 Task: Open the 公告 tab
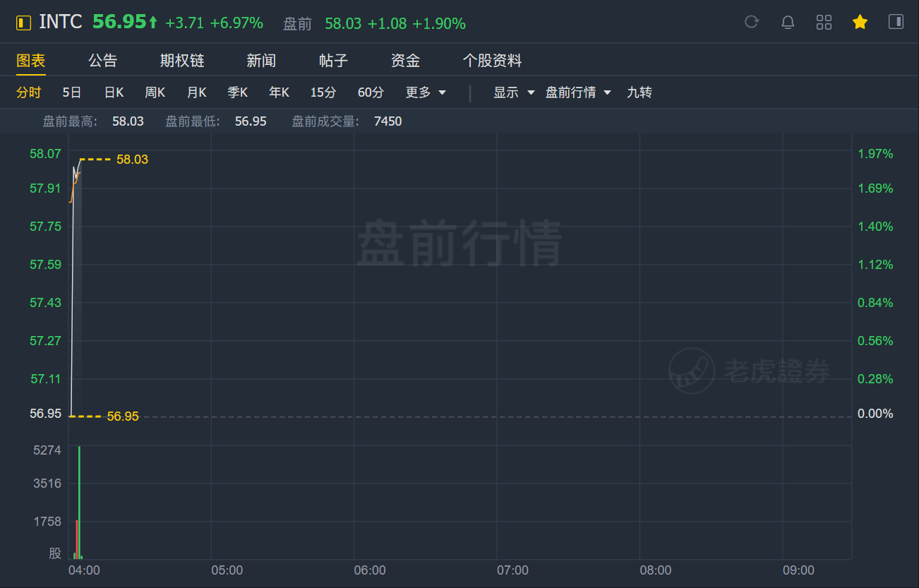[x=103, y=61]
